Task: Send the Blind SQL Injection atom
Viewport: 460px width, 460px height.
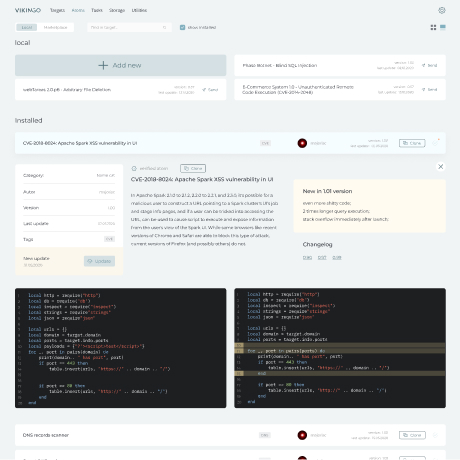Action: point(429,65)
